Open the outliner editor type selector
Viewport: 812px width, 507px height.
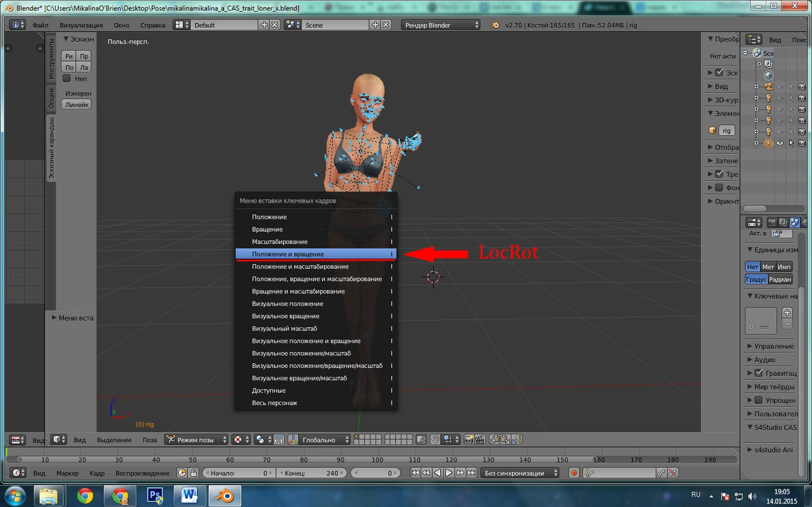(x=754, y=39)
